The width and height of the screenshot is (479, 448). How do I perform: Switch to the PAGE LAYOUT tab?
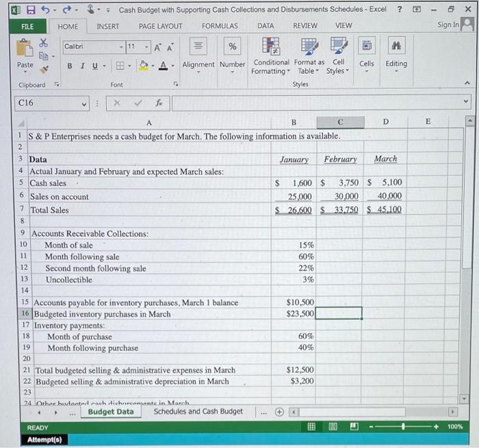pos(160,26)
